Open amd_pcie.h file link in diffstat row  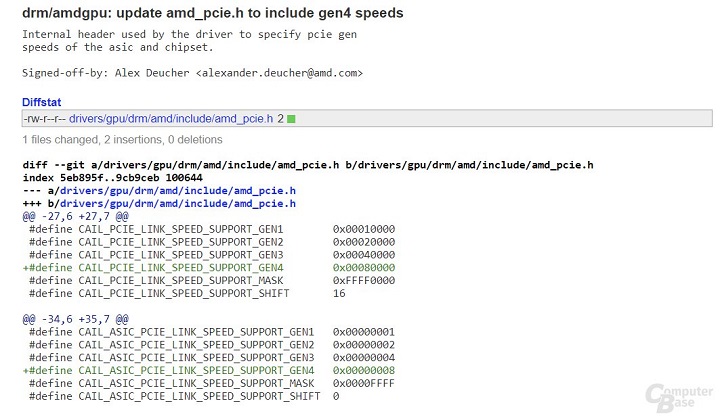[171, 118]
